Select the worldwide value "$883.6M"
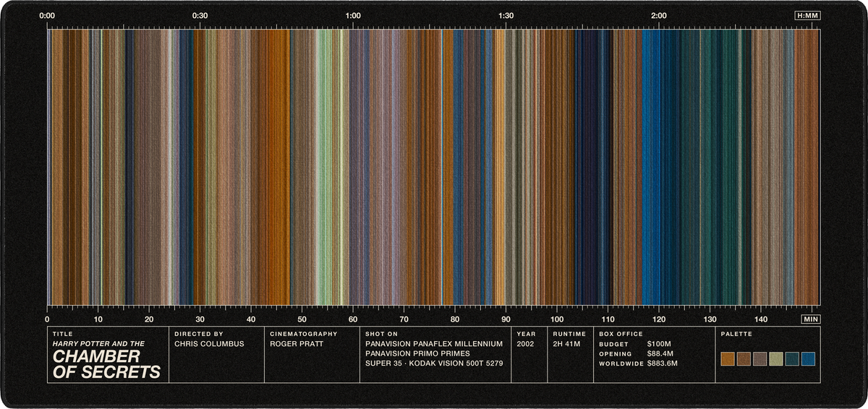 point(663,363)
